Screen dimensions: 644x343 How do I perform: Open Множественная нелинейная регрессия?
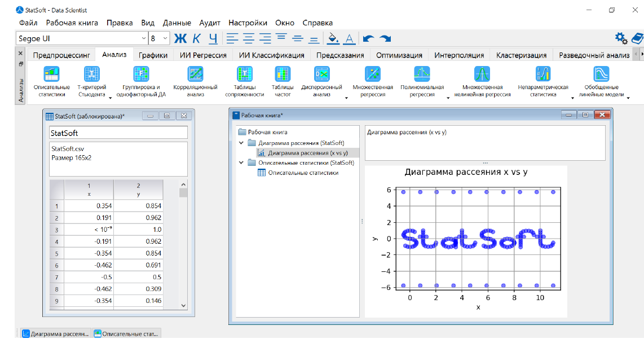click(x=482, y=82)
